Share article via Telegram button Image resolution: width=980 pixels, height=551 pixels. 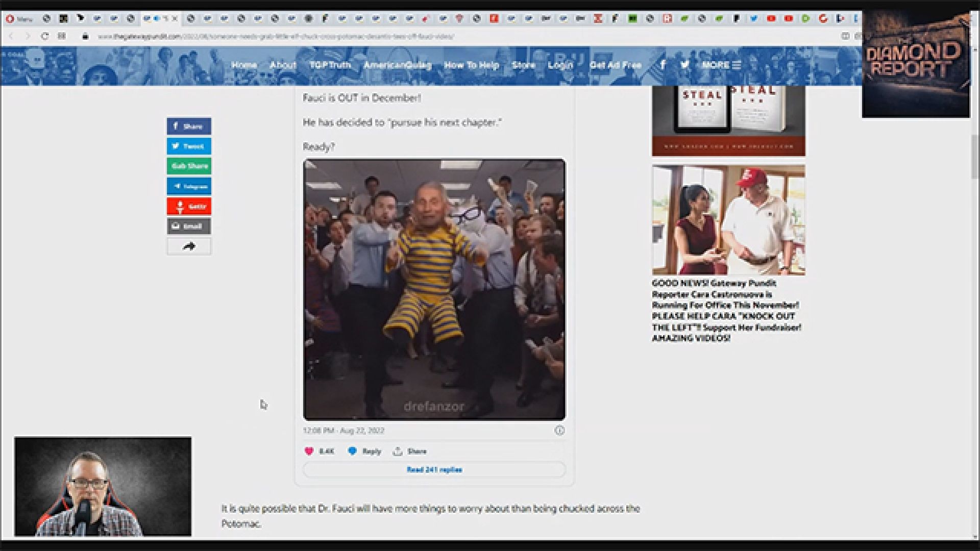coord(189,186)
